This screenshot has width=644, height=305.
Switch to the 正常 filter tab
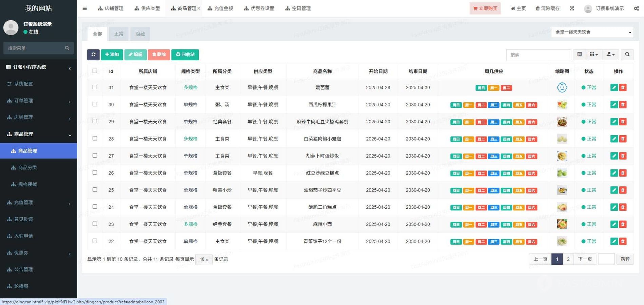tap(119, 34)
